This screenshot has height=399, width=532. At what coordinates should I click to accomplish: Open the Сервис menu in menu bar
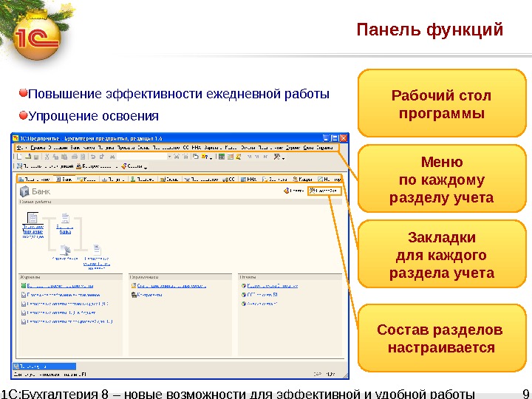293,148
